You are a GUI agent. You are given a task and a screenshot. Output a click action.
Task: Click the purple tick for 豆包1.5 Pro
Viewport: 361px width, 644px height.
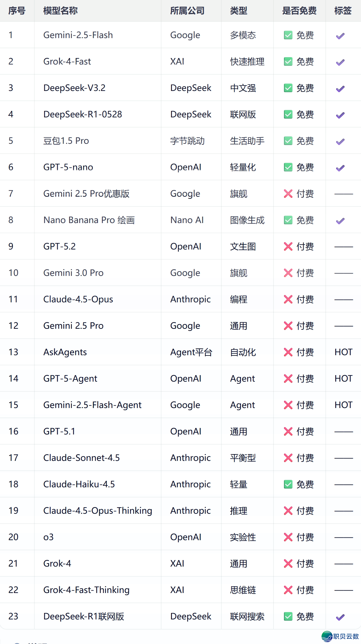click(340, 141)
